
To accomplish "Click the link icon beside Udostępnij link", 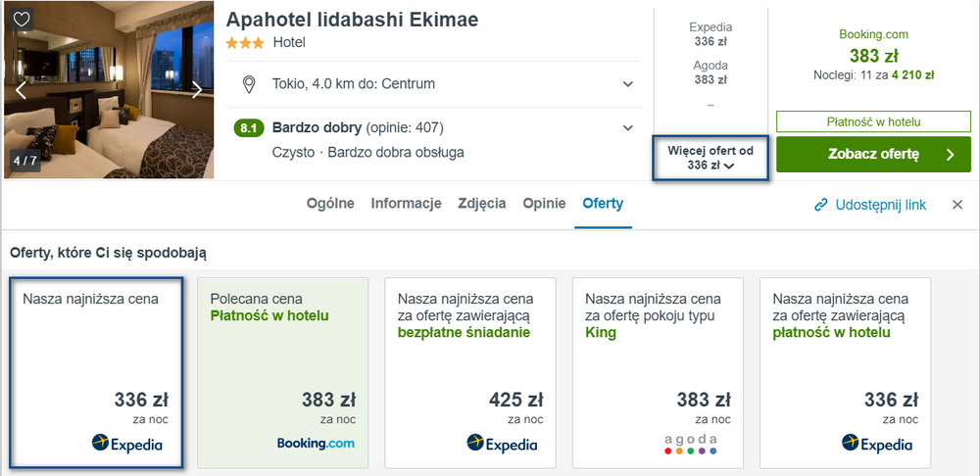I will (820, 205).
